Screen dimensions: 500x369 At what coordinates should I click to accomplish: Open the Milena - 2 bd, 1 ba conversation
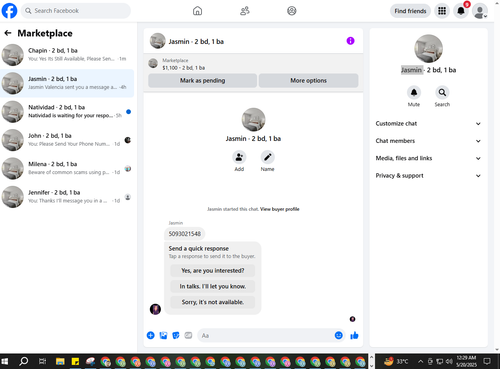tap(67, 168)
